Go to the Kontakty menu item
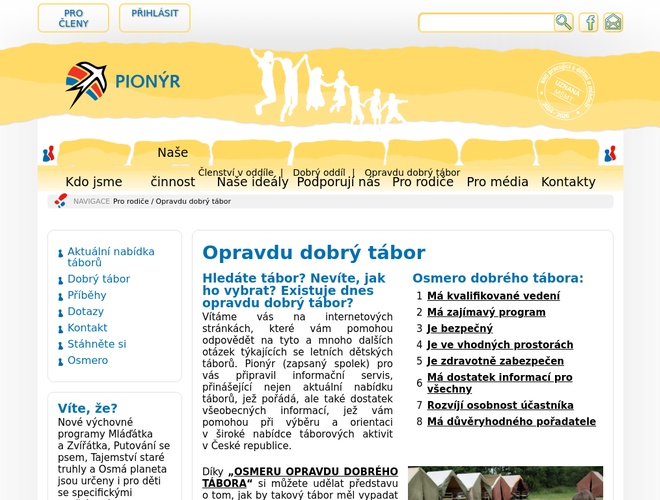The width and height of the screenshot is (660, 500). [x=568, y=182]
